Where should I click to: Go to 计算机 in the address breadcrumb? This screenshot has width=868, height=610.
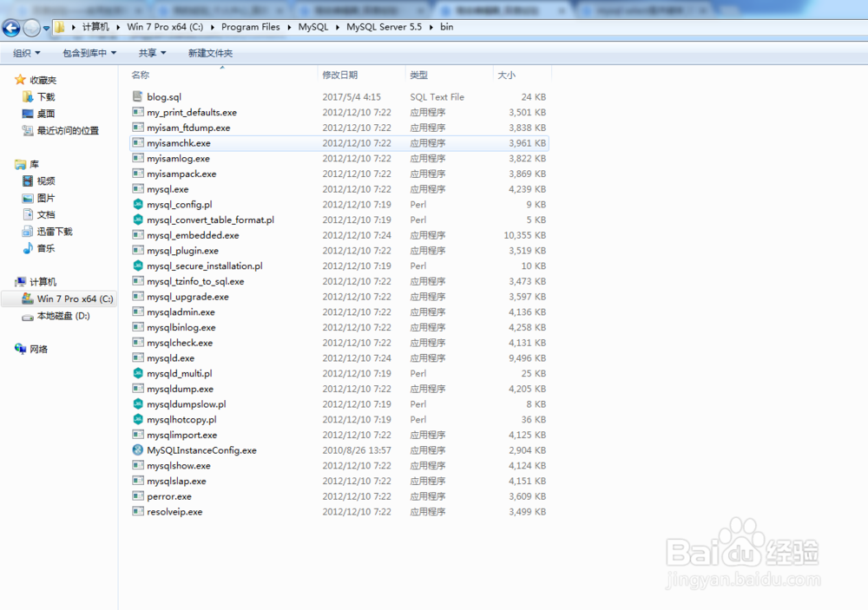(x=95, y=27)
